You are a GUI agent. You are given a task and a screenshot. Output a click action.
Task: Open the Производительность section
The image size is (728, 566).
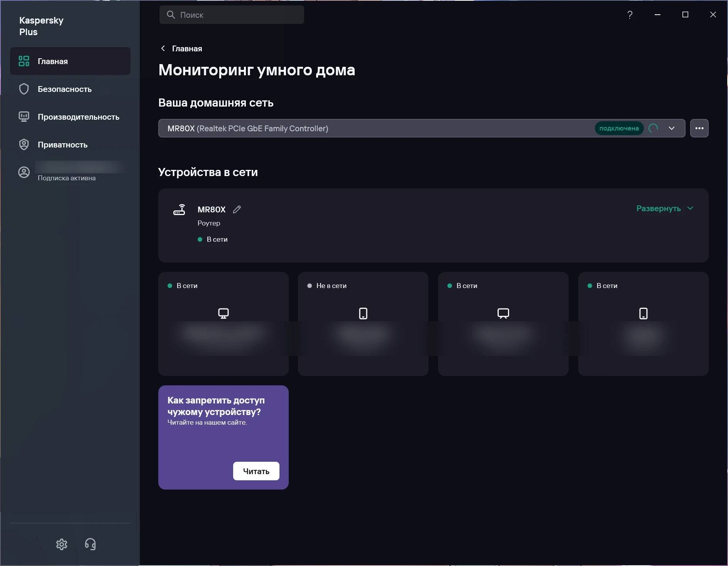tap(70, 117)
